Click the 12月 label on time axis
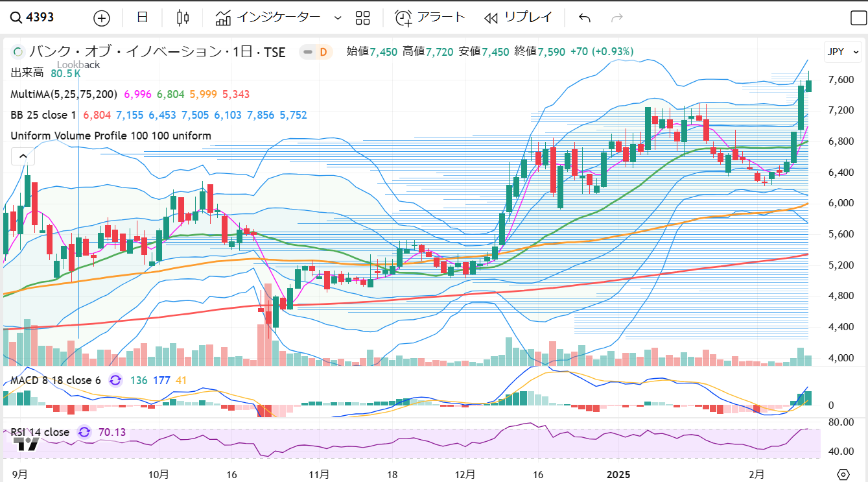868x482 pixels. pos(465,474)
